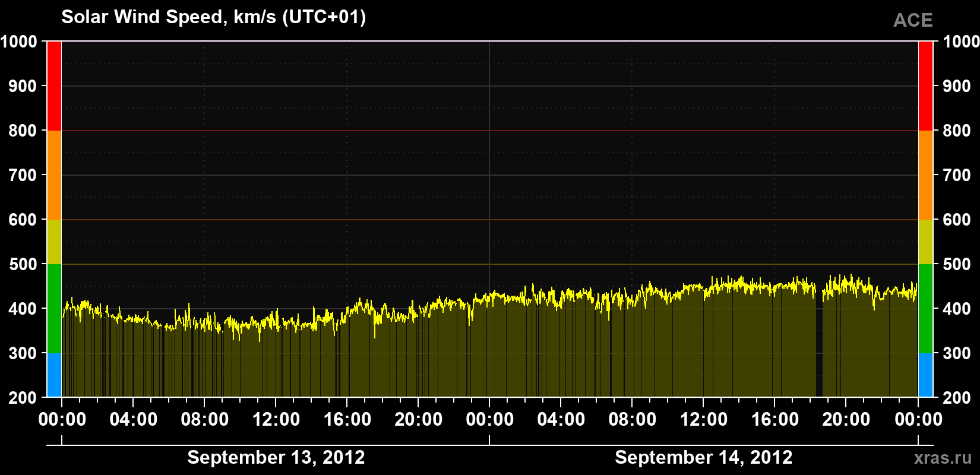Click the yellow-olive band on left scale

tap(54, 242)
